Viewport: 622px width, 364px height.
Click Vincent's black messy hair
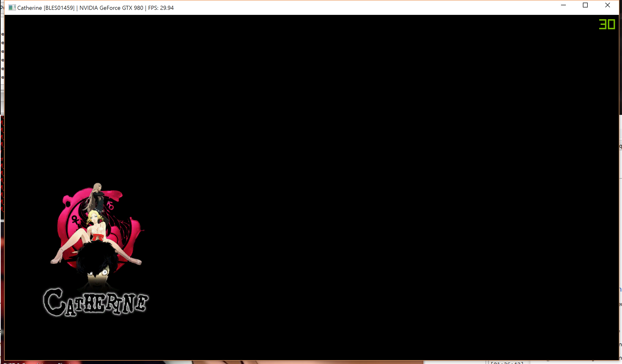97,257
